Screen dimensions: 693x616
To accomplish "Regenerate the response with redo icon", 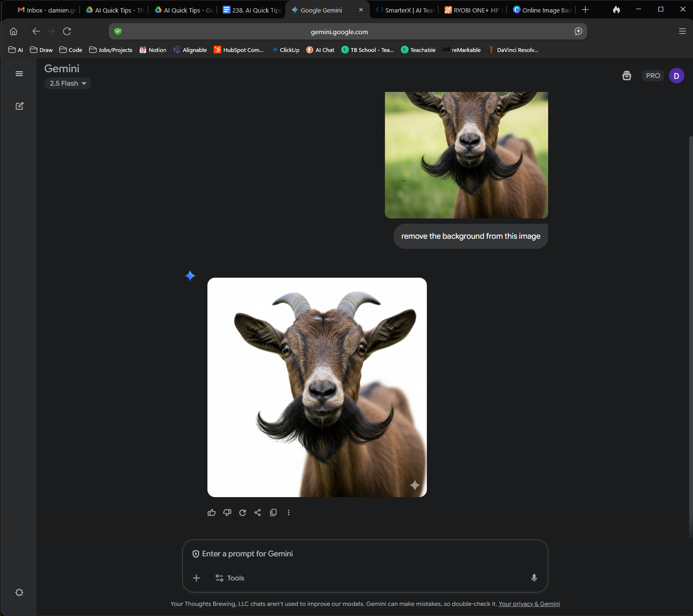I will point(243,513).
